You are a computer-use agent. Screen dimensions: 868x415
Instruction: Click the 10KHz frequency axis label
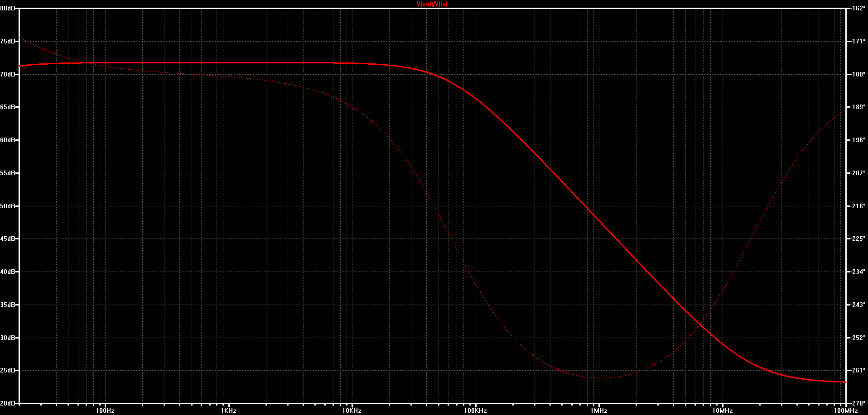[x=352, y=410]
